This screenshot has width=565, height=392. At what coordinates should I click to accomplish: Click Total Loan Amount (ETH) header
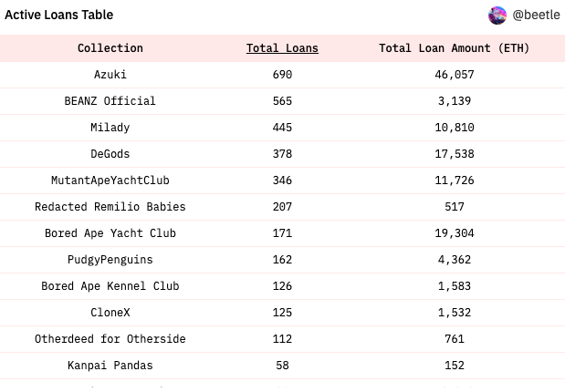pyautogui.click(x=454, y=48)
